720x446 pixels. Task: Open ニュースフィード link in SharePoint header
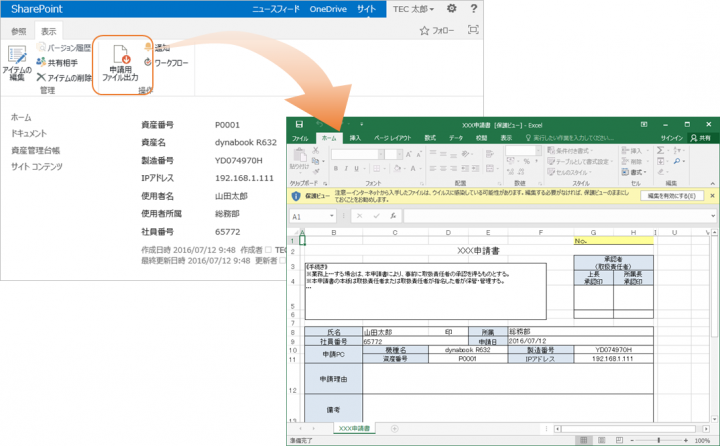276,9
